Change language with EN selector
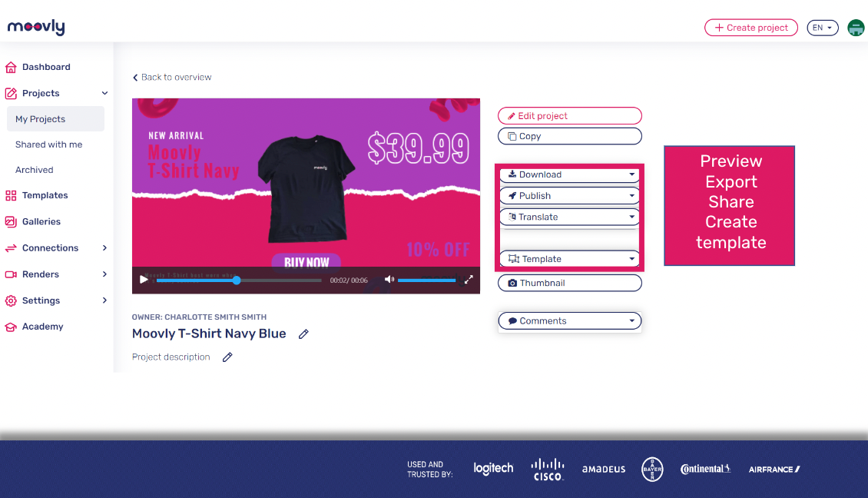Screen dimensions: 868x498 [822, 28]
